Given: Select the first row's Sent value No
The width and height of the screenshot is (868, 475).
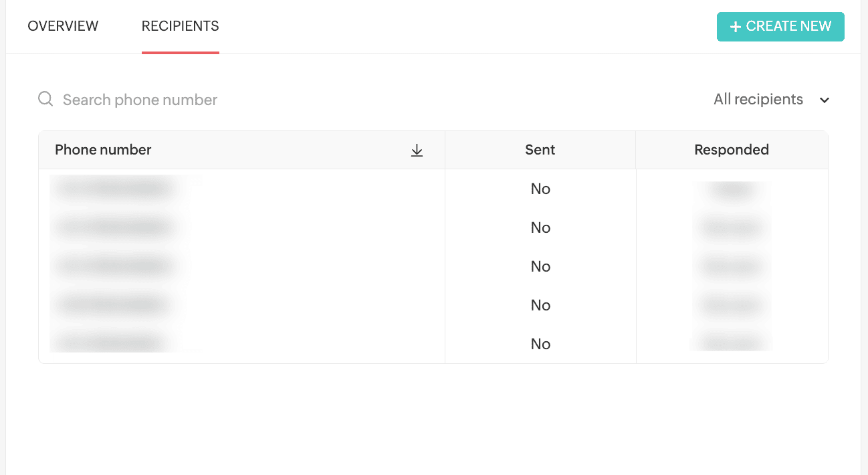Looking at the screenshot, I should tap(540, 189).
